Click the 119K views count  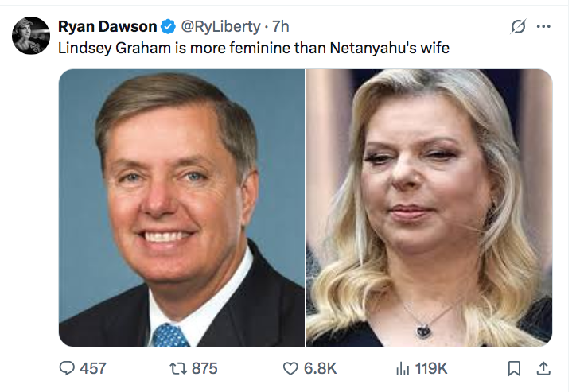tap(431, 368)
